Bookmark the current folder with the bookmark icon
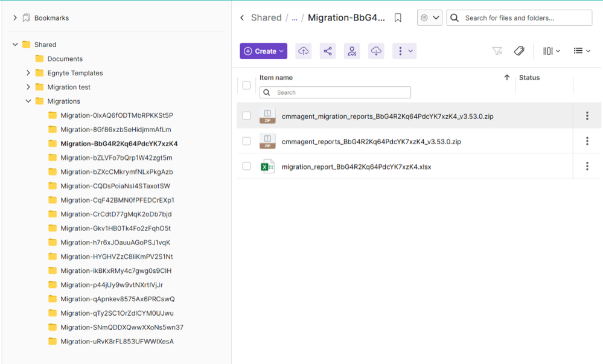The height and width of the screenshot is (364, 603). click(397, 18)
